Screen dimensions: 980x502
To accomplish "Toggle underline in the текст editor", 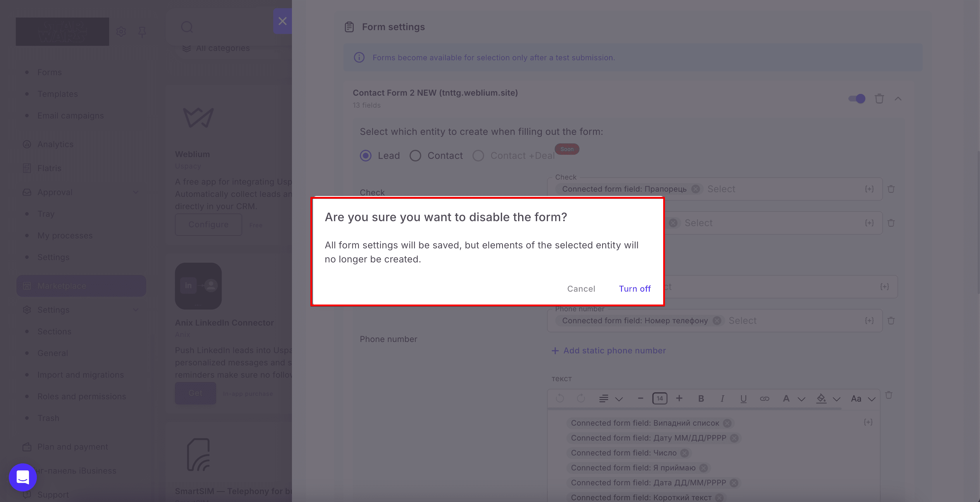I will pos(743,398).
